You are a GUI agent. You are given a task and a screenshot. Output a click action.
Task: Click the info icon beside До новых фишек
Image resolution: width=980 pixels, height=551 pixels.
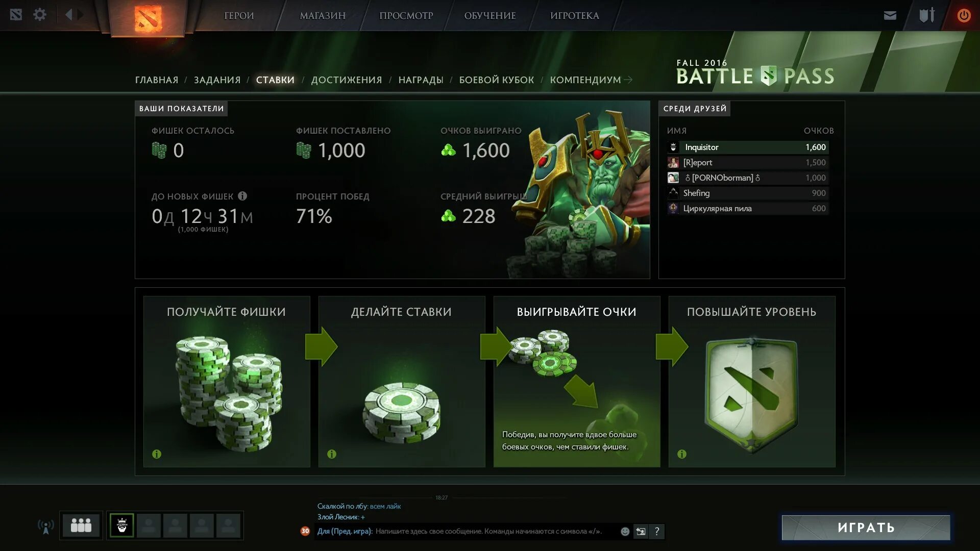242,196
